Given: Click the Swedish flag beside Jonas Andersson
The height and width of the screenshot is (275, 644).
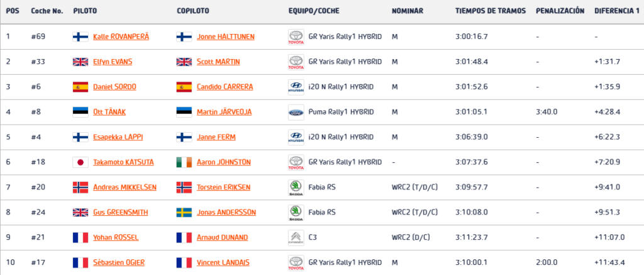Looking at the screenshot, I should click(184, 213).
